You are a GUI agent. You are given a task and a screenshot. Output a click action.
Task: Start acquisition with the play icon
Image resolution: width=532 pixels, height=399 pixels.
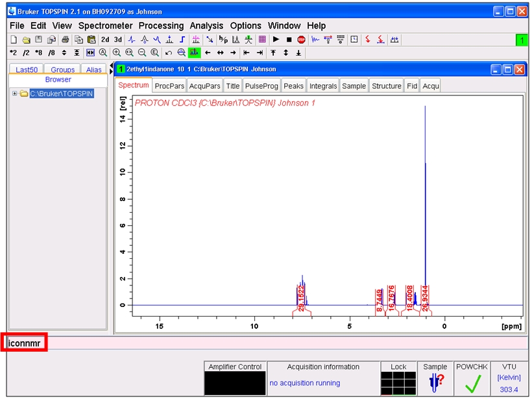[x=276, y=40]
